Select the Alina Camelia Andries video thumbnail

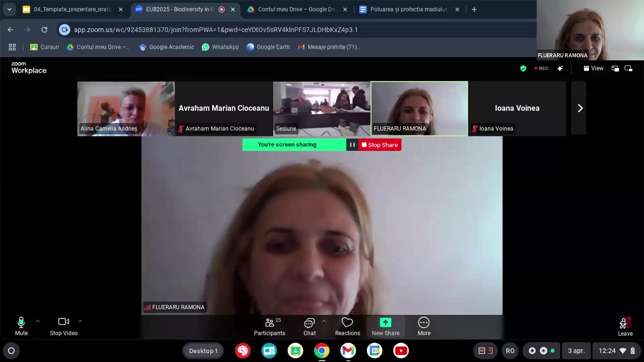tap(126, 108)
